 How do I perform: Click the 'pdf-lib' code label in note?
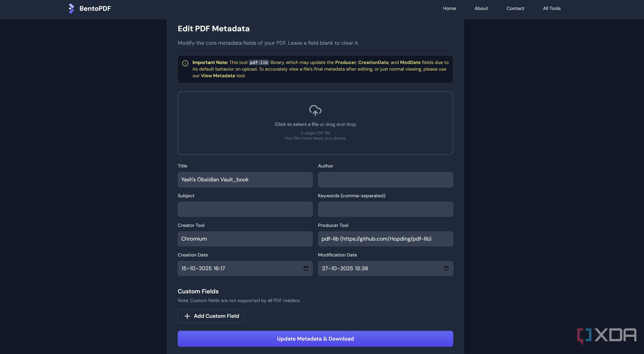tap(259, 63)
